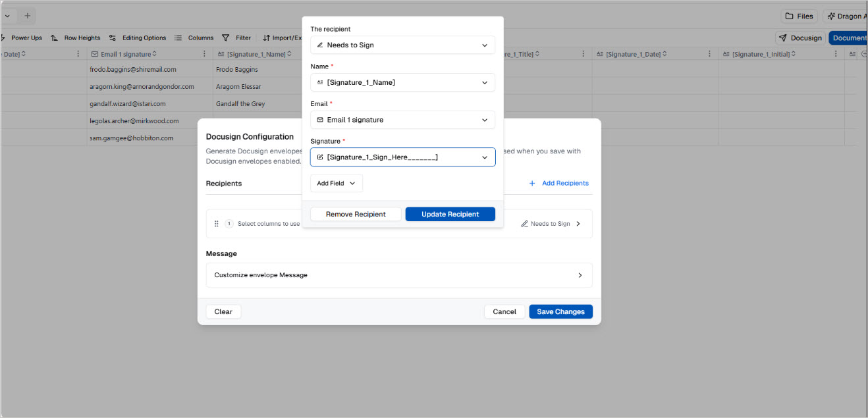Click the [Signature_1_Initial] column header
This screenshot has width=868, height=418.
pyautogui.click(x=781, y=54)
